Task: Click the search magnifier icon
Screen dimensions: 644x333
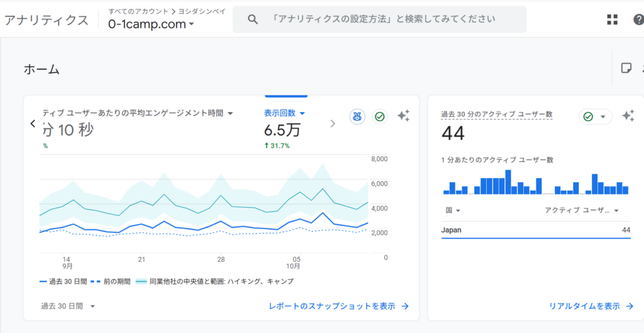Action: pyautogui.click(x=253, y=20)
